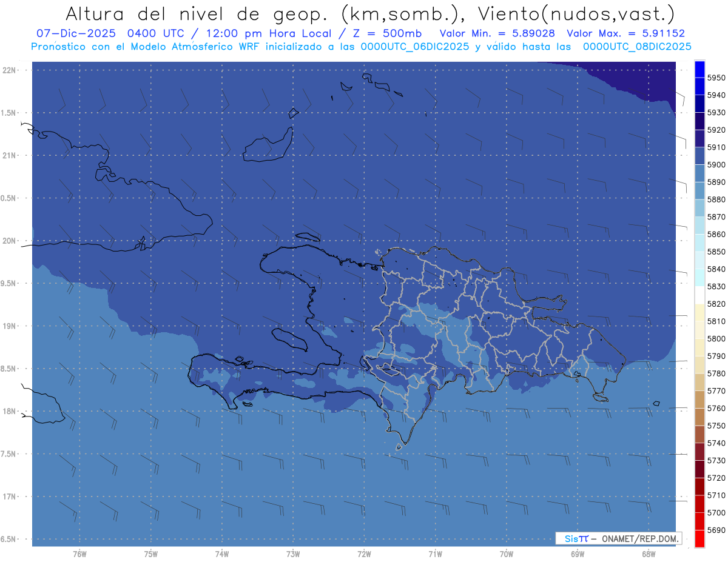Click the 18N latitude axis label
Viewport: 728px width, 562px height.
click(x=9, y=412)
